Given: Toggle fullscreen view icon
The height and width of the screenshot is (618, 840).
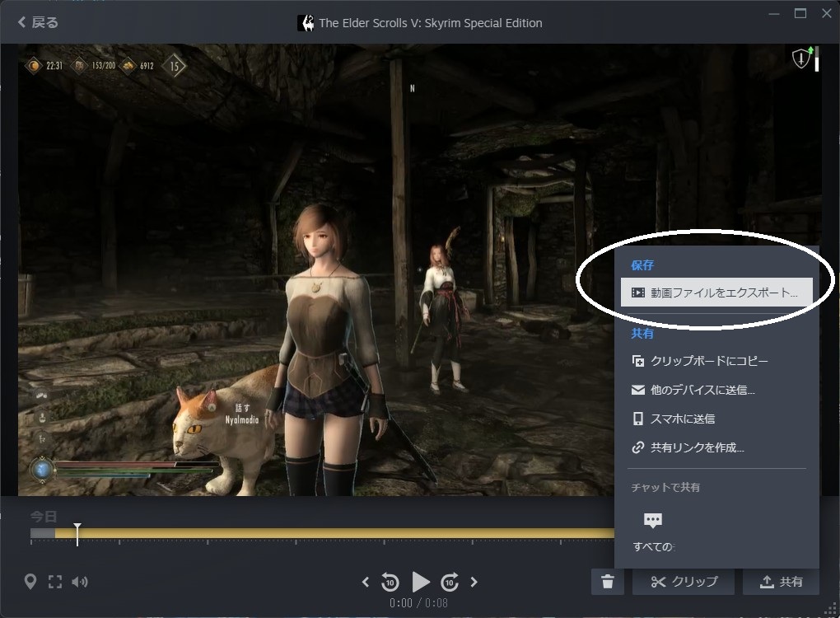Looking at the screenshot, I should point(55,582).
